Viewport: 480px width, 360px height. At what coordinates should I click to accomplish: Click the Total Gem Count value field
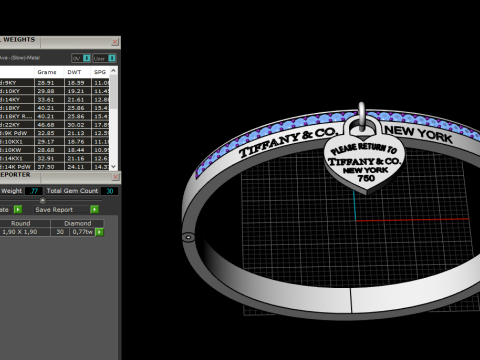(x=110, y=191)
